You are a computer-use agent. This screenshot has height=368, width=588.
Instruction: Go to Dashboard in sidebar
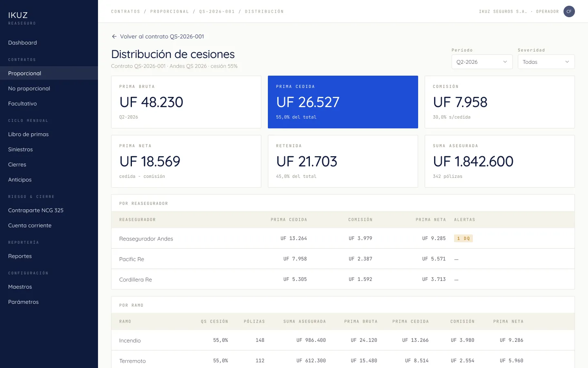[22, 43]
